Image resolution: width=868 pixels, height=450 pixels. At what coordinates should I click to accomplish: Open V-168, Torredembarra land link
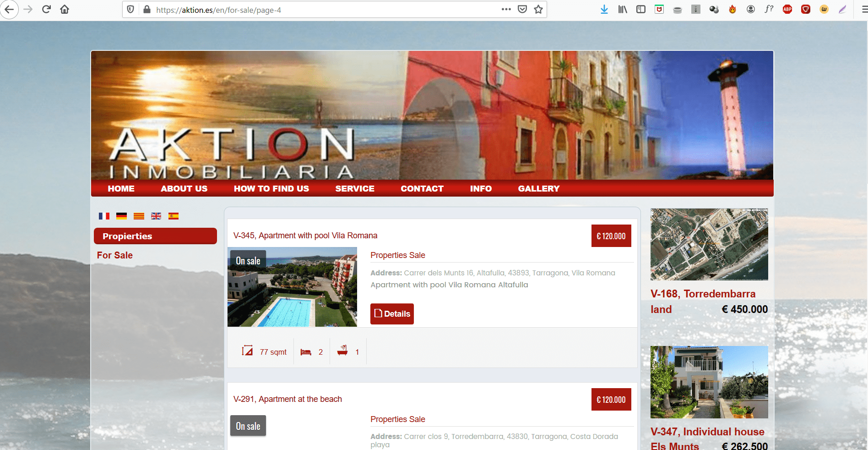pyautogui.click(x=703, y=302)
